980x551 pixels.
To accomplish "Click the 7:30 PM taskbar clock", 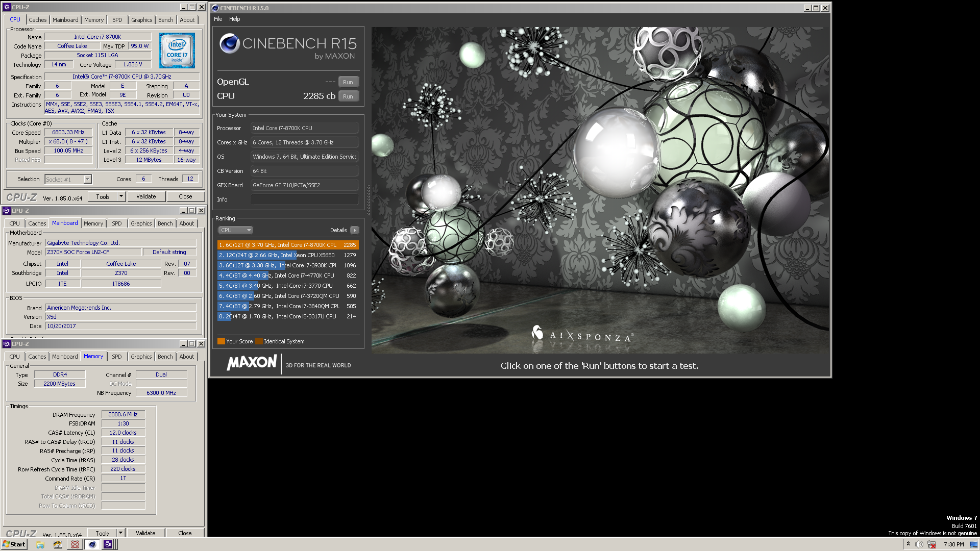I will (x=953, y=544).
